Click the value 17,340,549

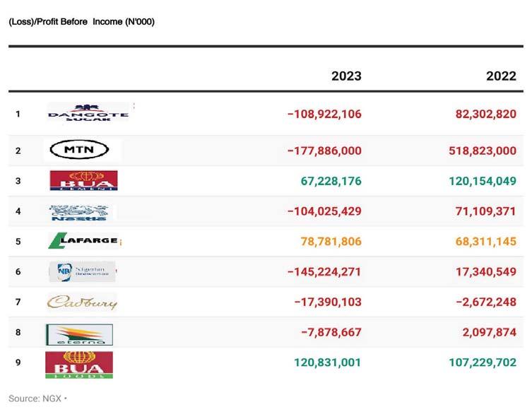486,272
